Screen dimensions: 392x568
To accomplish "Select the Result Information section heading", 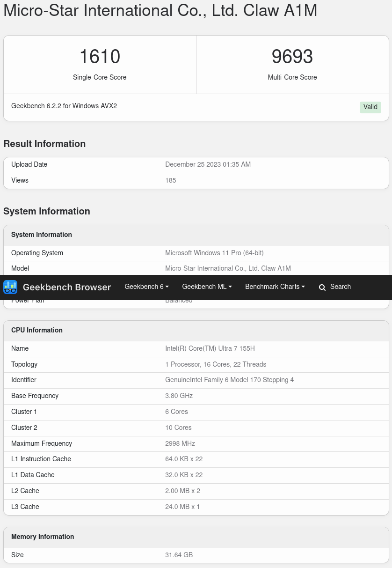I will 44,144.
